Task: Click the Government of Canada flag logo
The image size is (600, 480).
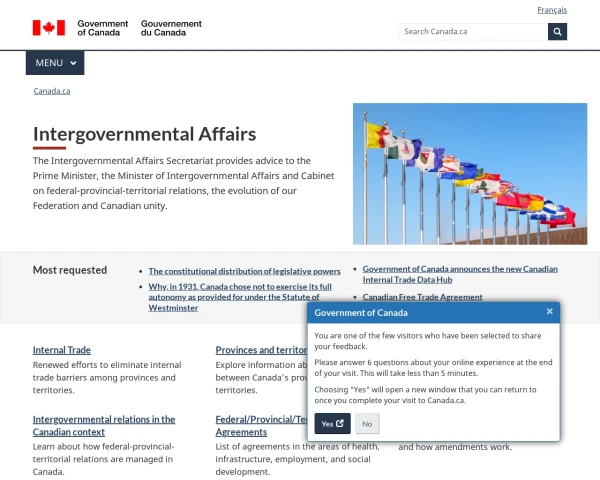Action: pyautogui.click(x=48, y=28)
